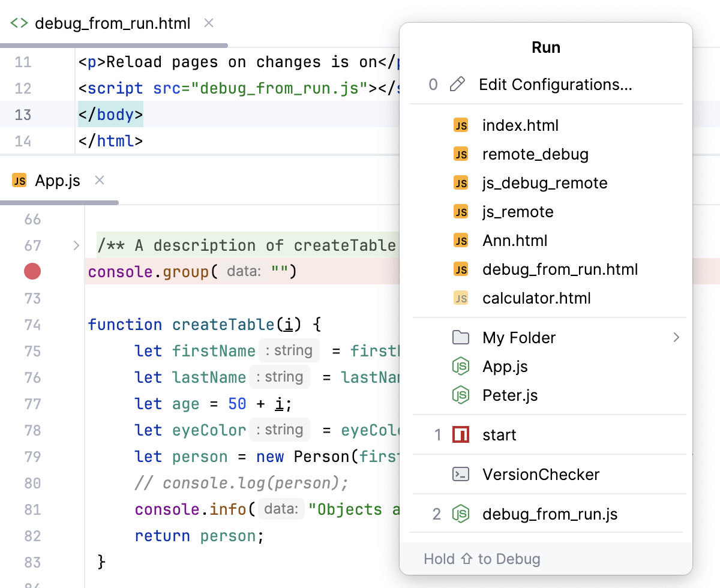This screenshot has height=588, width=720.
Task: Run the js_debug_remote configuration
Action: [545, 182]
